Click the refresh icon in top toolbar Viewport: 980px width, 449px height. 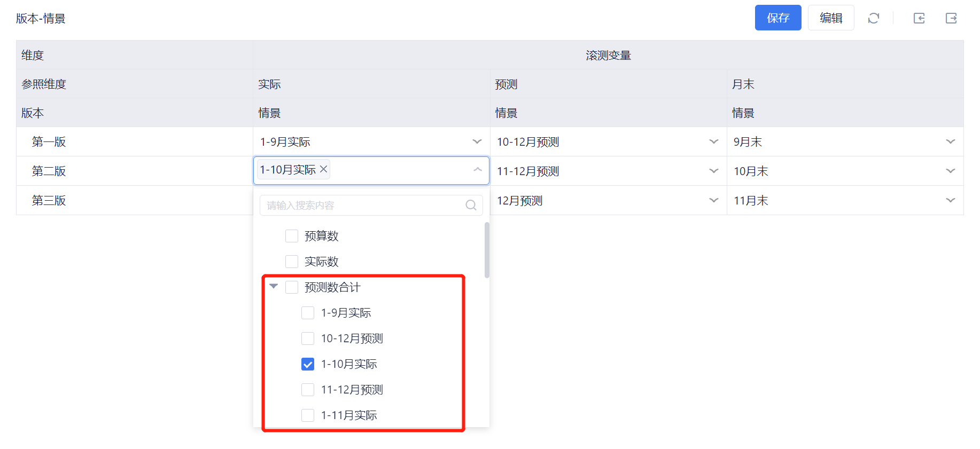[x=873, y=18]
